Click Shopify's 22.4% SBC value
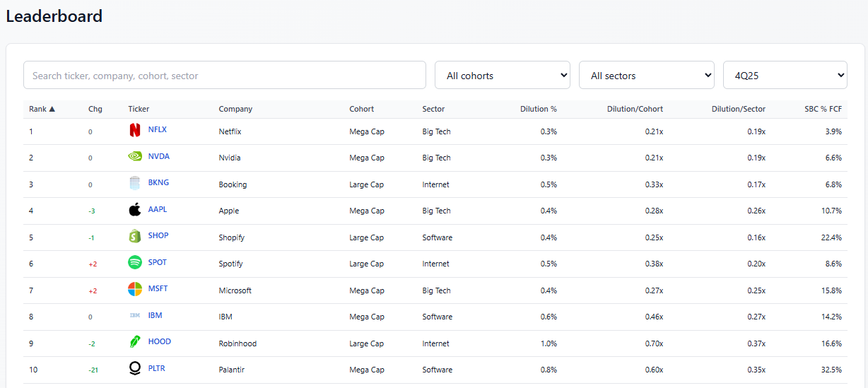The height and width of the screenshot is (388, 868). pos(832,237)
